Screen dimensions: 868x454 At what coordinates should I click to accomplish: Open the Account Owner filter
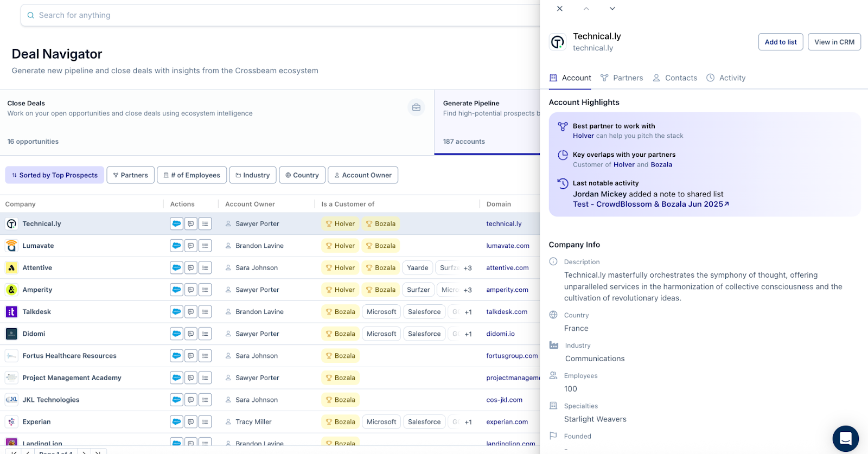(x=363, y=175)
